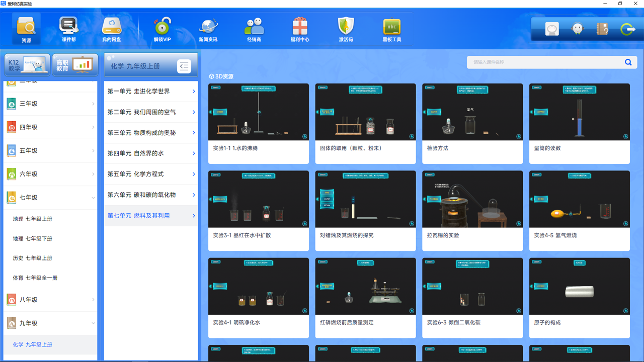Open 第七单元 燃料及其利用

[150, 215]
